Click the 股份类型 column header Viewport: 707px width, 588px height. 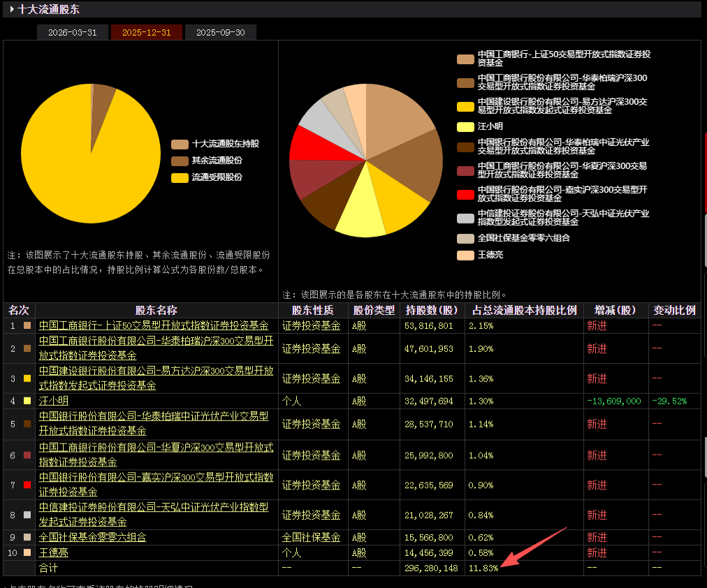[x=374, y=310]
